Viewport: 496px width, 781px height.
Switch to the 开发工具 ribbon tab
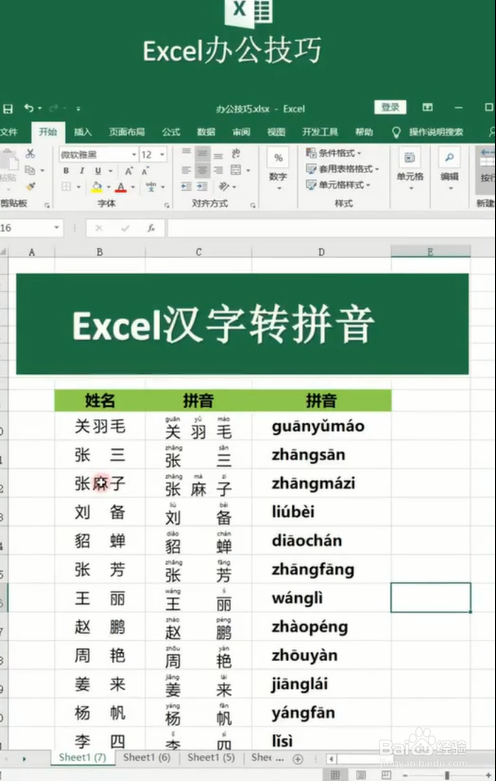[x=320, y=132]
